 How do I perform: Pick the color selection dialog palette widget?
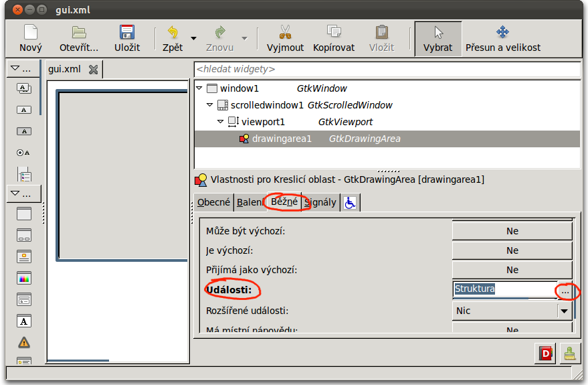click(23, 278)
